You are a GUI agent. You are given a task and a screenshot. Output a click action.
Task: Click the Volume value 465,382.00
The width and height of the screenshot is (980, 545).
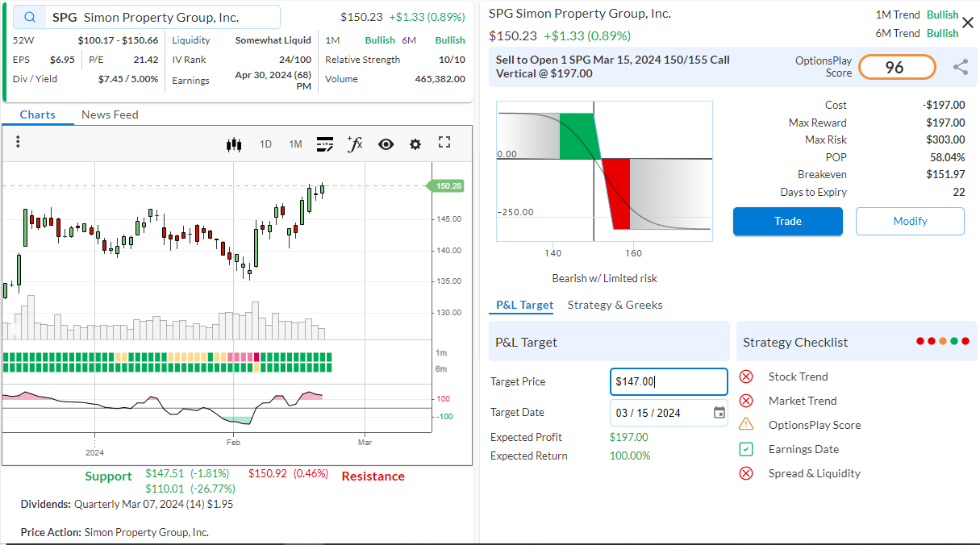click(440, 79)
